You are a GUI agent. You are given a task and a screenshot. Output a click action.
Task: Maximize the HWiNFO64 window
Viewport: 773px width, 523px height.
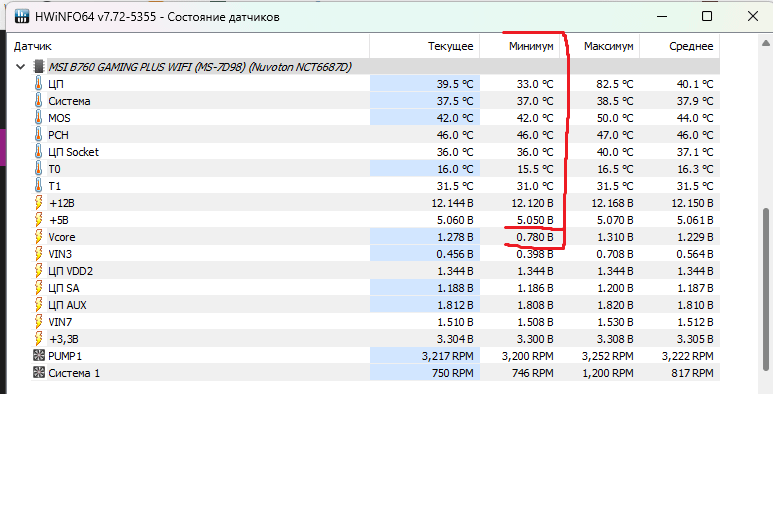coord(707,16)
